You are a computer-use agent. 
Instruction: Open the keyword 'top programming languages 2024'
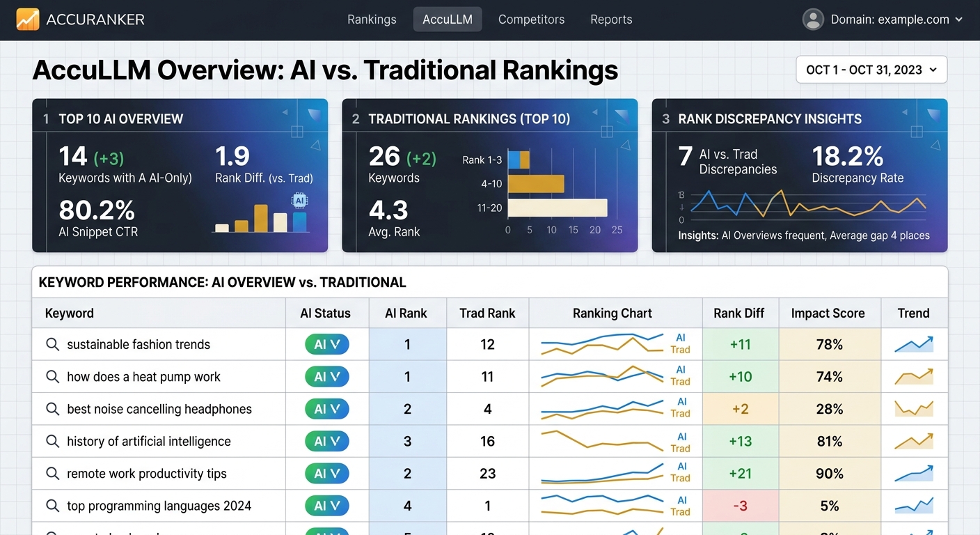point(159,505)
